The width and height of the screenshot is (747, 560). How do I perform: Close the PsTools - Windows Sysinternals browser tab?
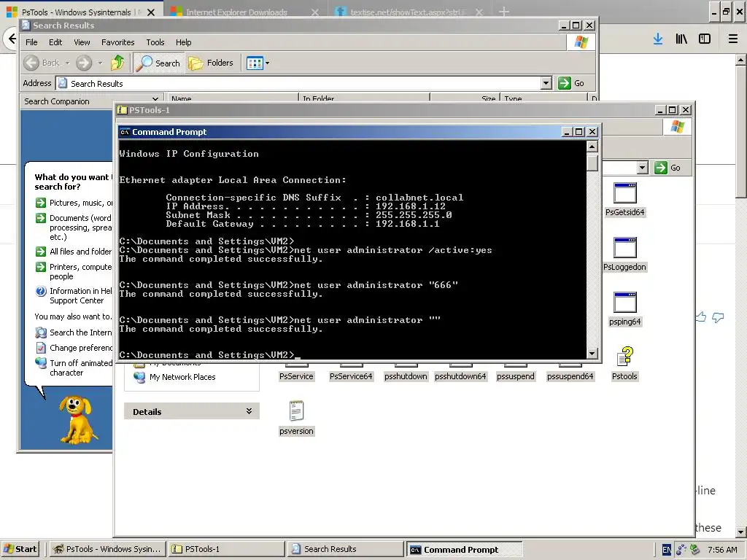tap(151, 12)
